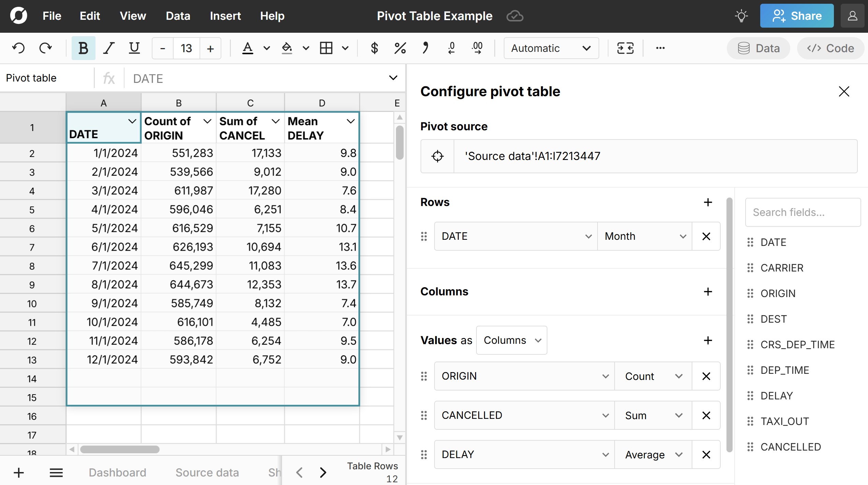The height and width of the screenshot is (485, 868).
Task: Increase decimal places shown
Action: pyautogui.click(x=477, y=48)
